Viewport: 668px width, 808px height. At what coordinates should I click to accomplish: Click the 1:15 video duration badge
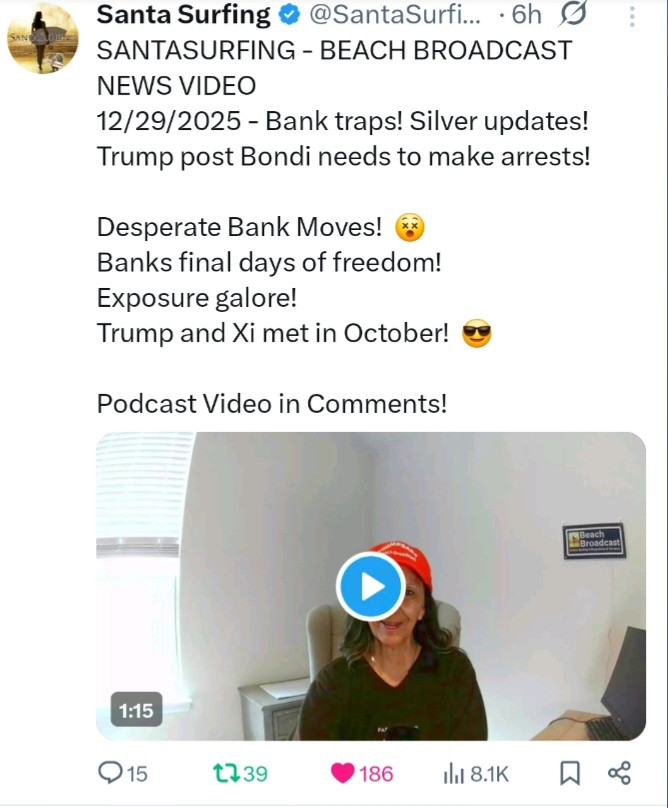click(x=136, y=710)
